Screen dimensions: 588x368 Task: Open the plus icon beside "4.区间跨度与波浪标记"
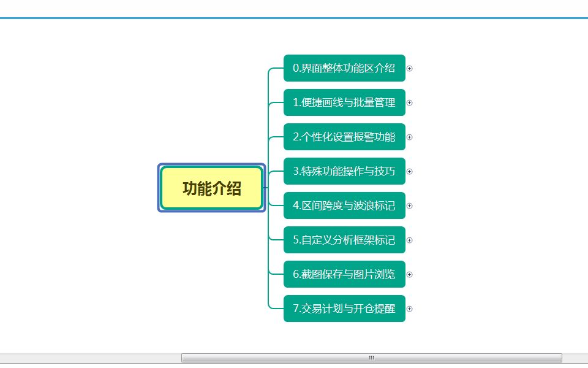pos(409,207)
